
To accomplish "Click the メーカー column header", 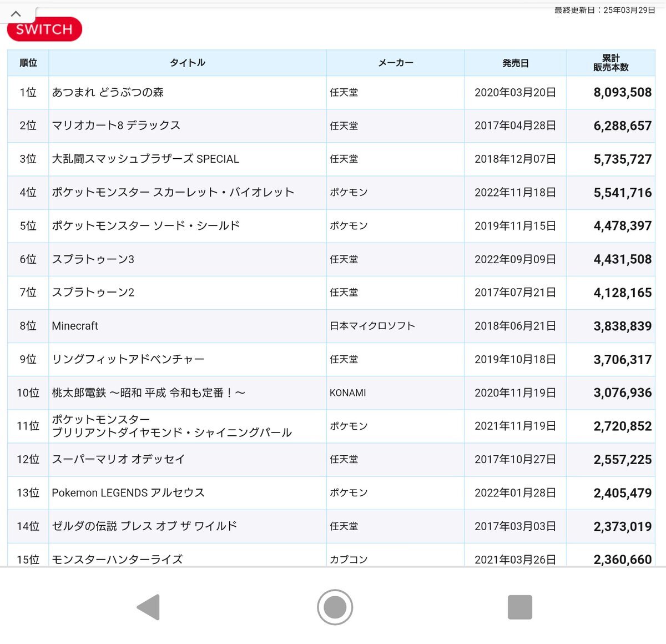I will click(395, 63).
